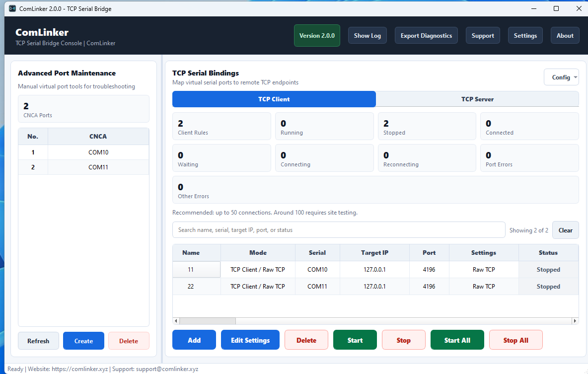Click COM11 cell in bindings table
This screenshot has width=588, height=374.
(317, 287)
